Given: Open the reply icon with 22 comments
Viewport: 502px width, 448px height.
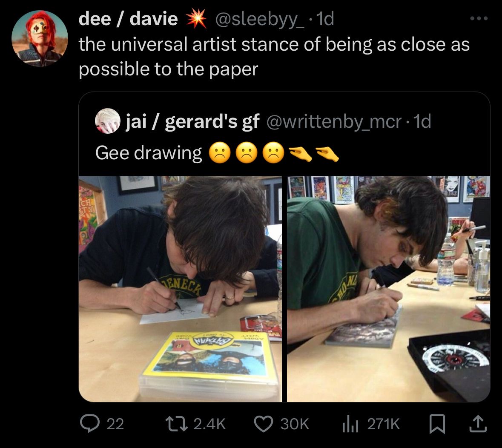Looking at the screenshot, I should click(89, 423).
